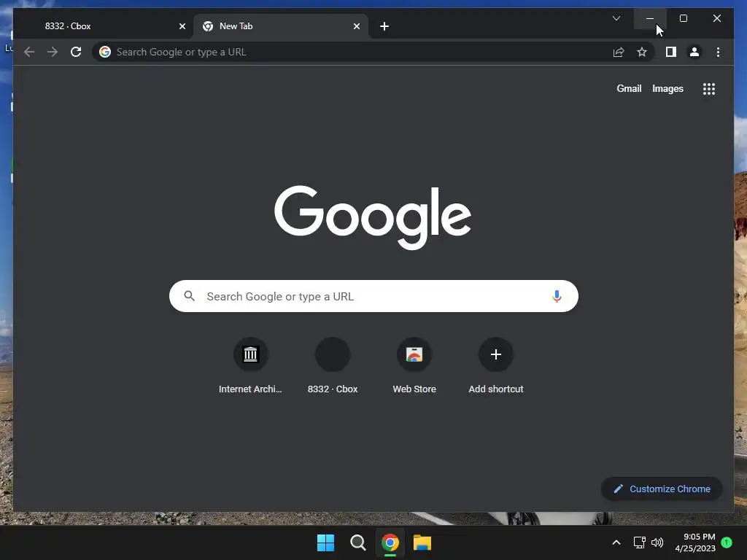Add a new shortcut tile

(x=496, y=366)
